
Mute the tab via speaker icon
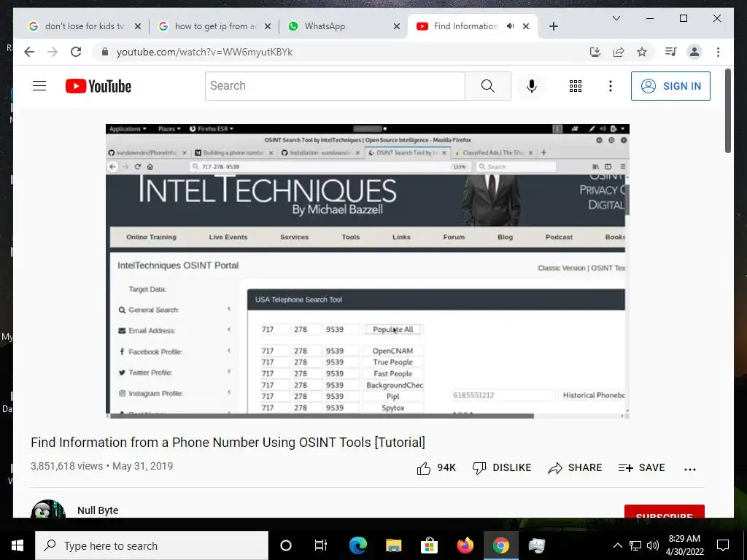point(510,26)
